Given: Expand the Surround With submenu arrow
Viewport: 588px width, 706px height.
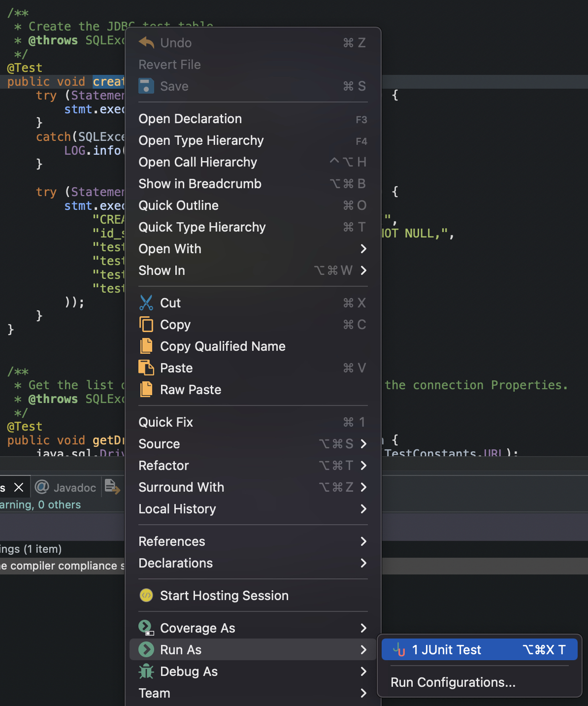Looking at the screenshot, I should [363, 487].
